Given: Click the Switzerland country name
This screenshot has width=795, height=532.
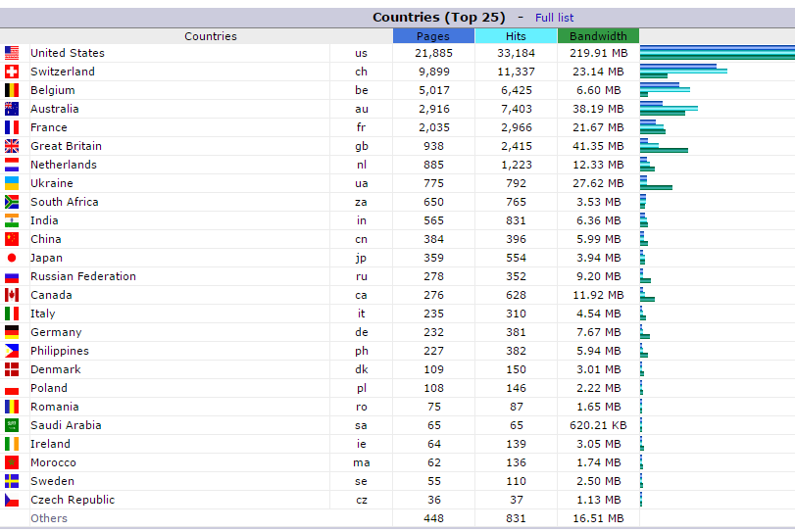Looking at the screenshot, I should pyautogui.click(x=63, y=72).
